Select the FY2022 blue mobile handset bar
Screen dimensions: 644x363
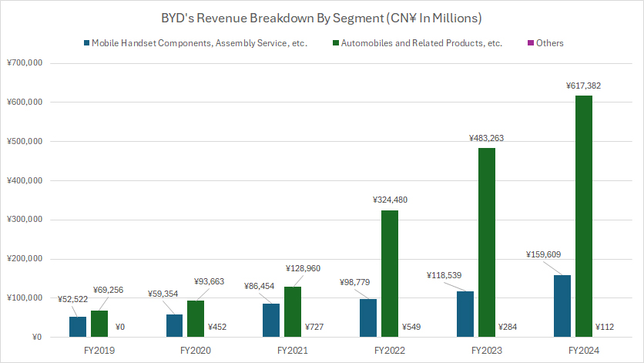coord(368,318)
